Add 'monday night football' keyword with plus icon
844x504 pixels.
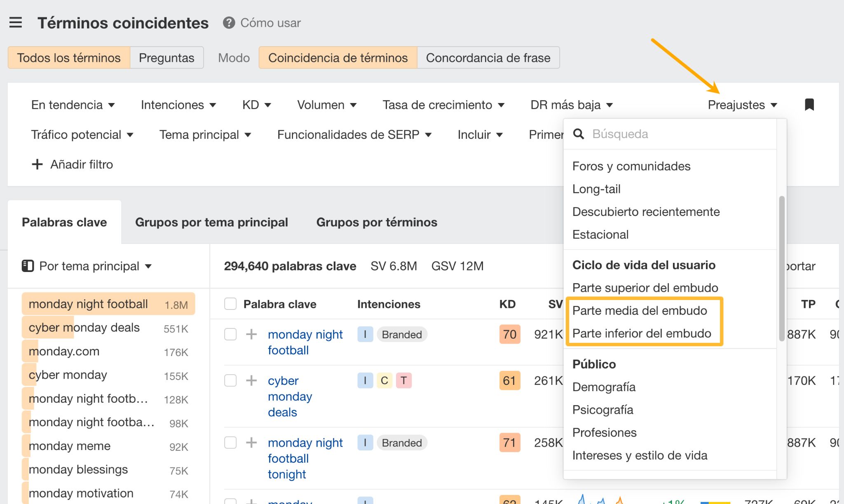[x=251, y=334]
